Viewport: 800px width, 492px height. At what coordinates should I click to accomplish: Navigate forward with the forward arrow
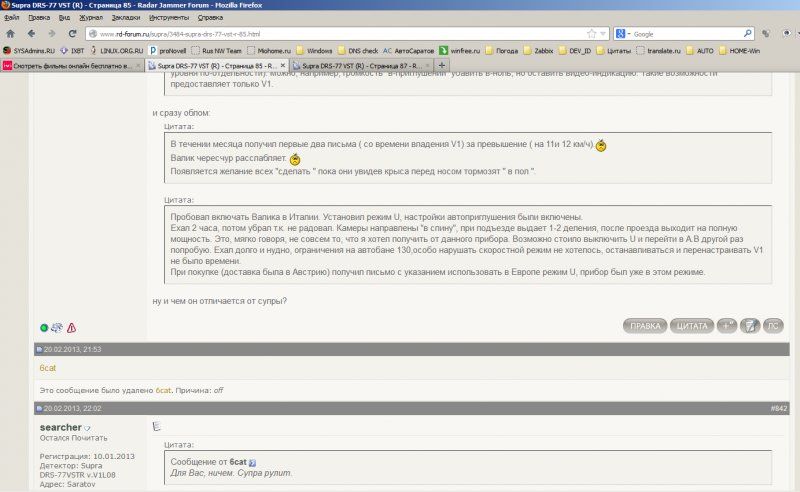(52, 34)
